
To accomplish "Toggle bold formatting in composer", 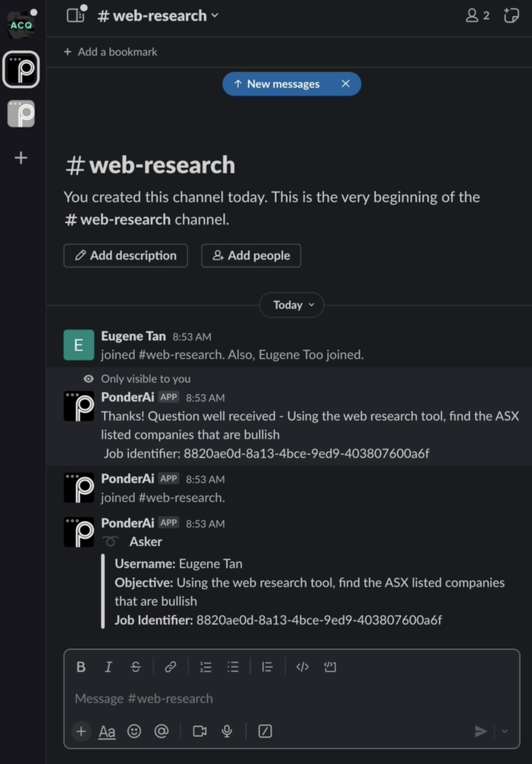I will [x=81, y=667].
